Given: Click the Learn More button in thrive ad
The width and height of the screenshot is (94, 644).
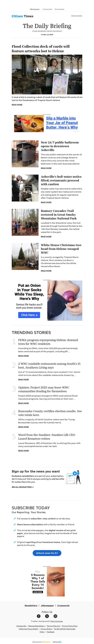Looking at the screenshot, I should tap(38, 592).
